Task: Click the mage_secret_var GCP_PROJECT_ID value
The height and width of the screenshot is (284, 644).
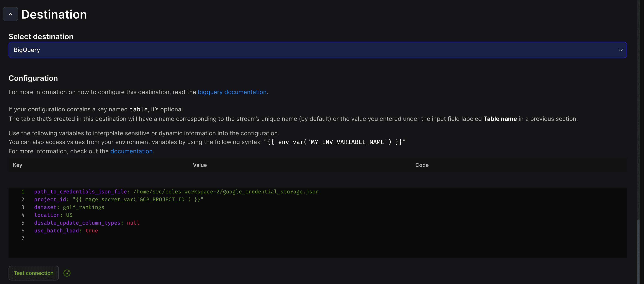Action: [138, 200]
